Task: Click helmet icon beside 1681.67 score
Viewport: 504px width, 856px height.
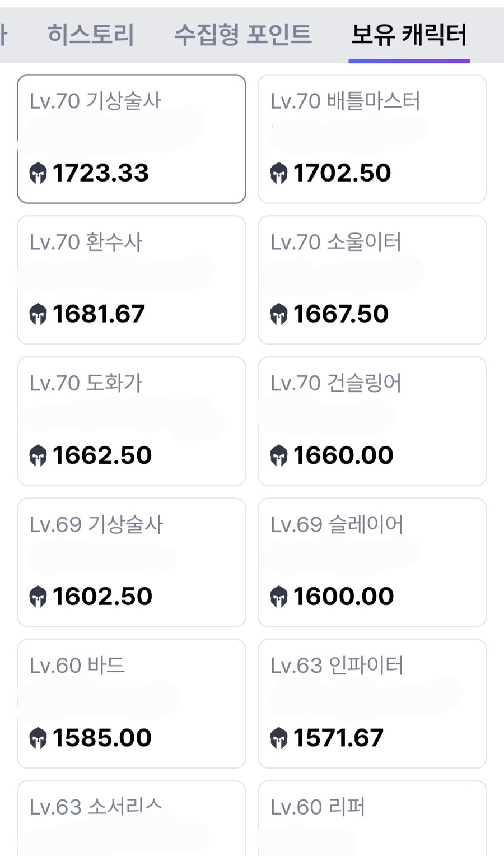Action: (38, 314)
